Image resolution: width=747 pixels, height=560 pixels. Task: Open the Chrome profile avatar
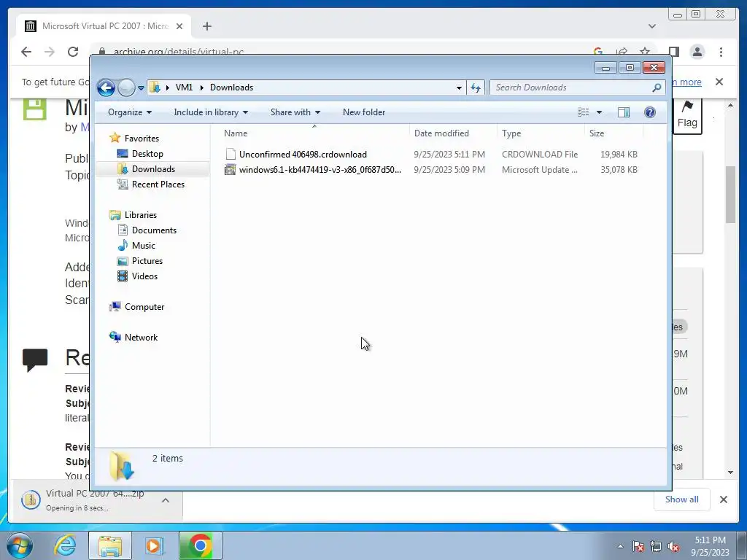697,52
